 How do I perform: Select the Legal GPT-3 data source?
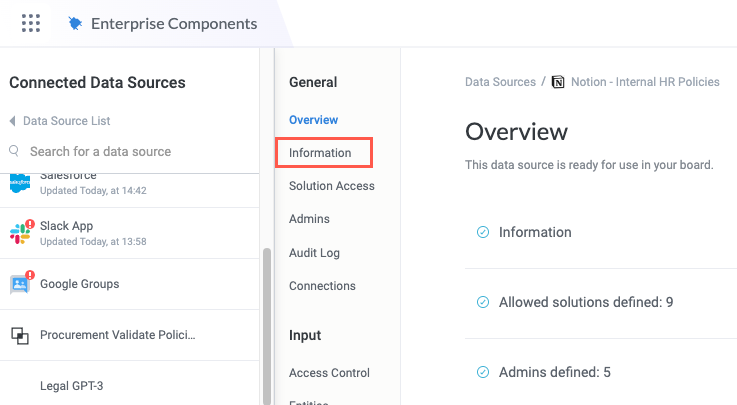72,385
